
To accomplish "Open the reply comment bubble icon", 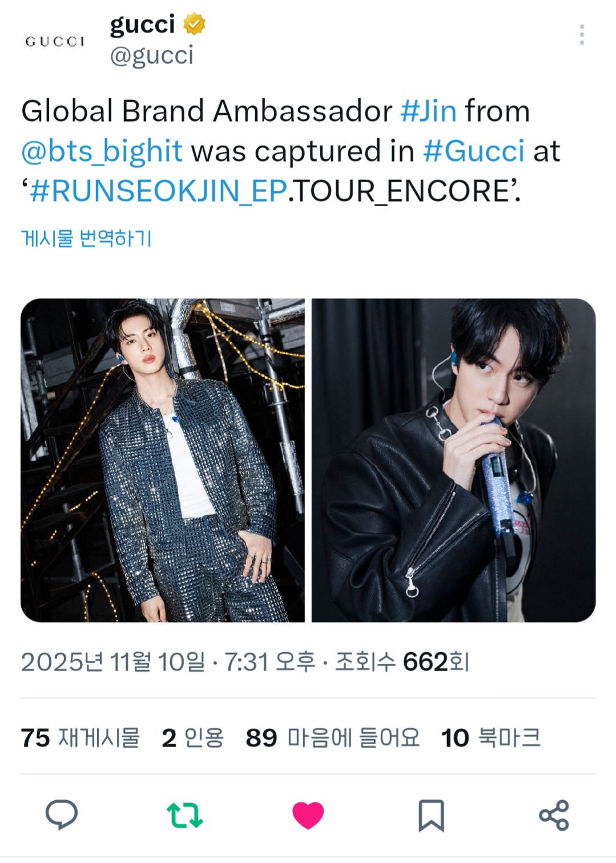I will (x=61, y=814).
